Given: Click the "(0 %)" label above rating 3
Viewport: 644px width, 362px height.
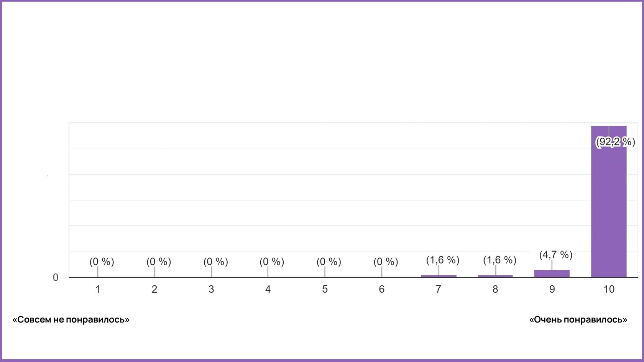Looking at the screenshot, I should tap(215, 262).
